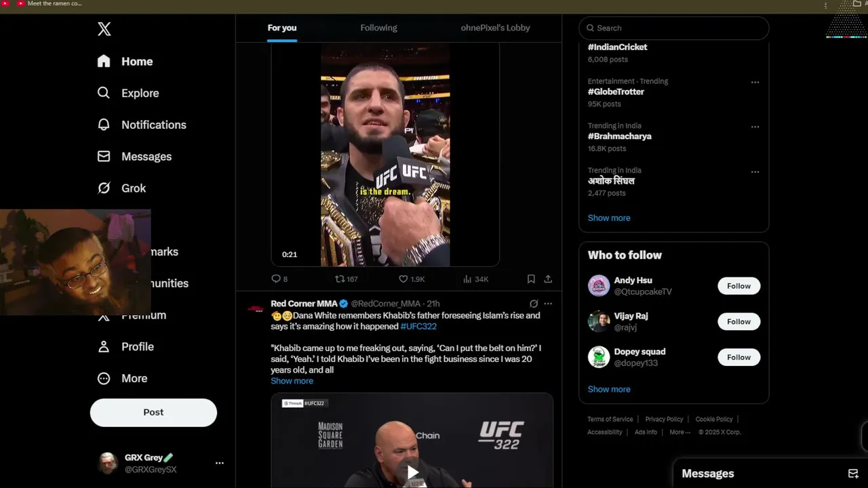Click the Post button
This screenshot has height=488, width=868.
pos(153,412)
